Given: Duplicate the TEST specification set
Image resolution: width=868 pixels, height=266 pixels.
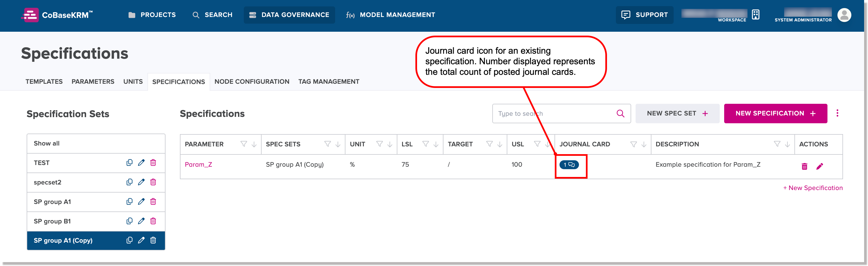Looking at the screenshot, I should [130, 163].
